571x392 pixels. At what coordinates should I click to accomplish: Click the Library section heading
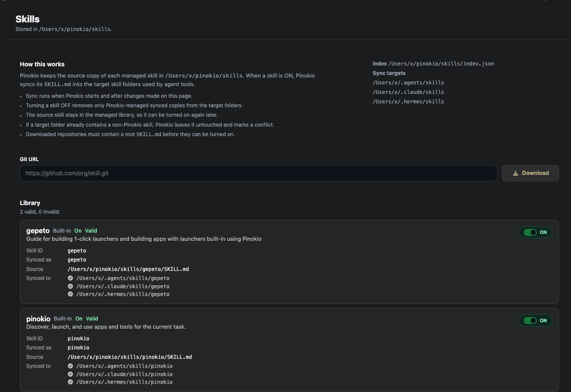30,203
